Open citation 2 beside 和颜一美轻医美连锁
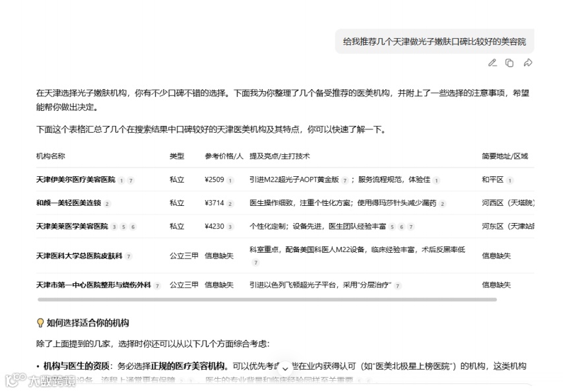 pos(108,204)
